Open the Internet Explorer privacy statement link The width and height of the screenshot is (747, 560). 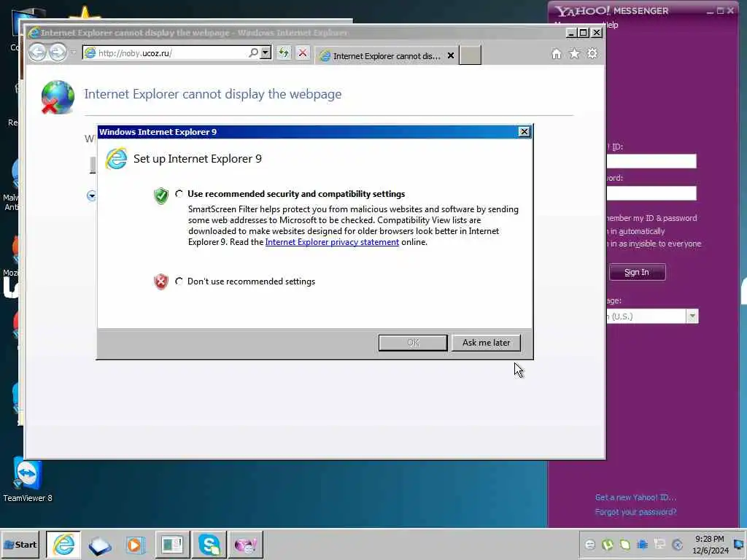click(x=332, y=242)
